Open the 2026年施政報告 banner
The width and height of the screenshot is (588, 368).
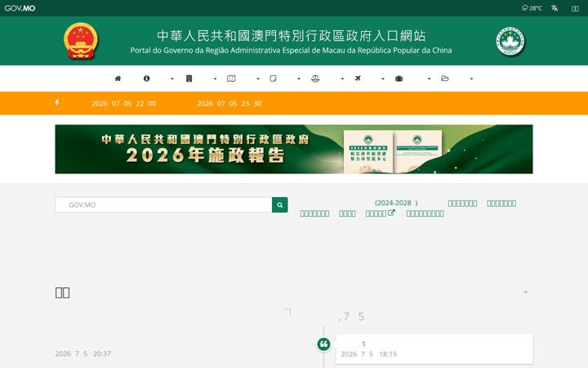pyautogui.click(x=294, y=149)
